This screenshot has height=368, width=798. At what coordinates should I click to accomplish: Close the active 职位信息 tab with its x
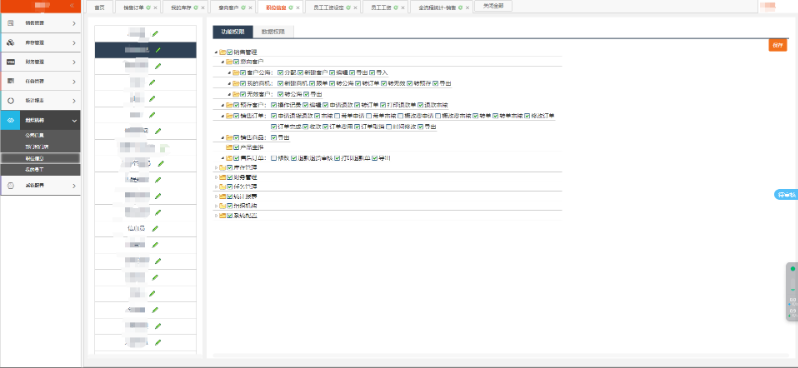pos(298,8)
